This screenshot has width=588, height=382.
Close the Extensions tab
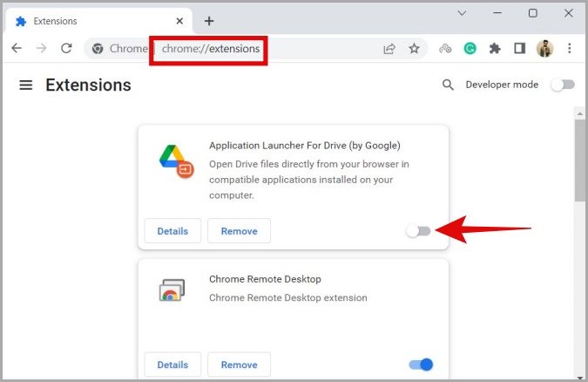(179, 21)
